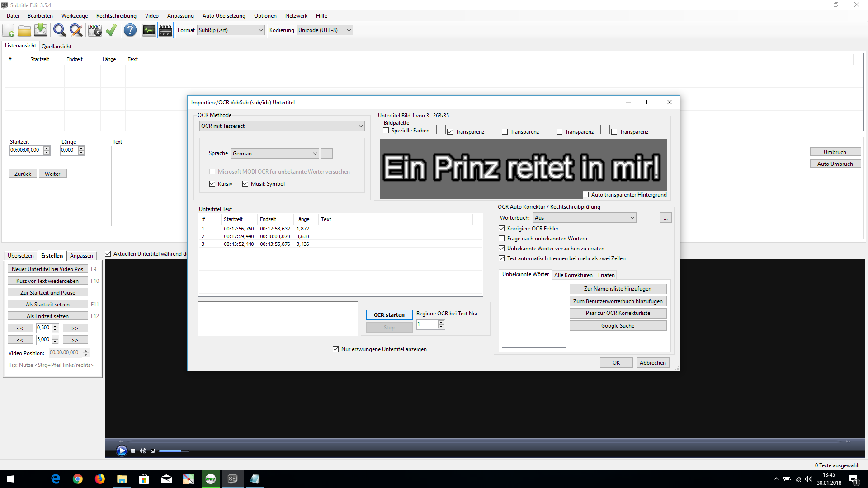This screenshot has width=868, height=488.
Task: Click the player volume slider
Action: [174, 451]
